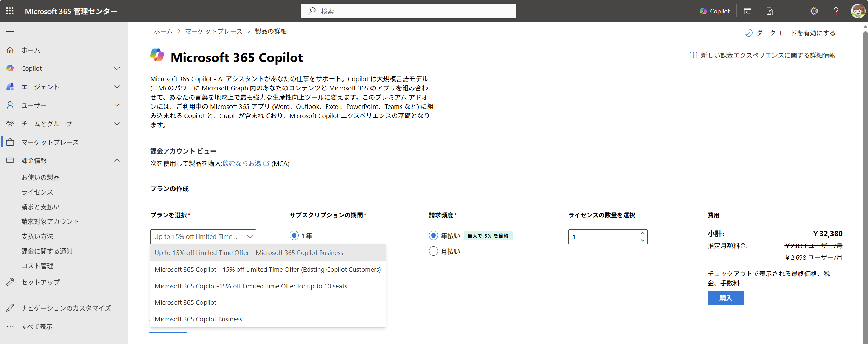Expand the ユーザー sidebar section

tap(117, 105)
